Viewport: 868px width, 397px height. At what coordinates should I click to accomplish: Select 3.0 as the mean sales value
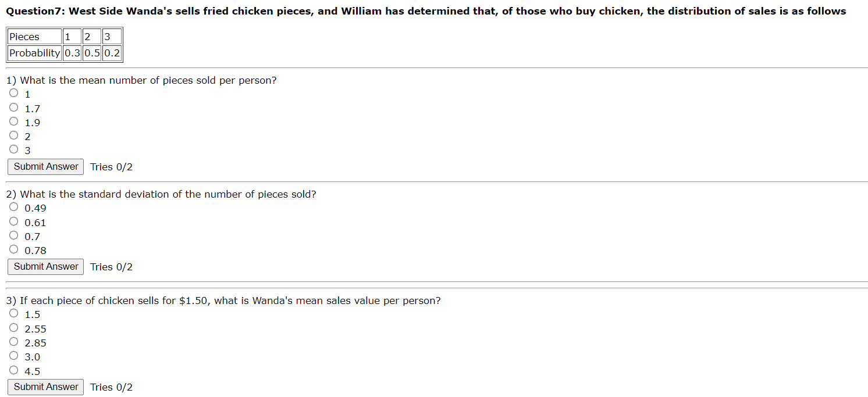coord(13,355)
